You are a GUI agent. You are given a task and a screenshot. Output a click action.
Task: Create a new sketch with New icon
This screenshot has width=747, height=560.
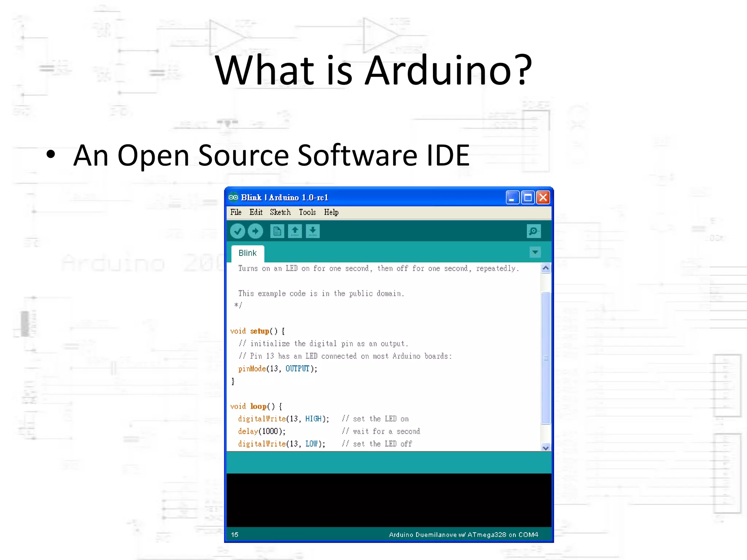(x=277, y=231)
